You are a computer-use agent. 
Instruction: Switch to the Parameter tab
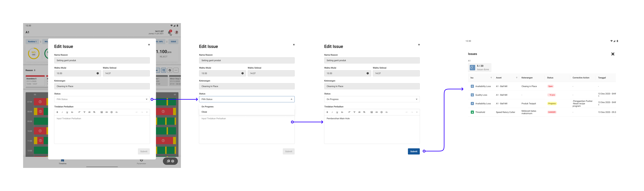pos(141,162)
